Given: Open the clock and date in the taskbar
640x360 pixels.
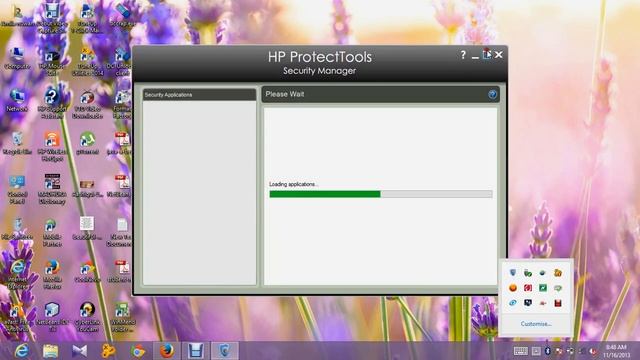Looking at the screenshot, I should pos(617,351).
